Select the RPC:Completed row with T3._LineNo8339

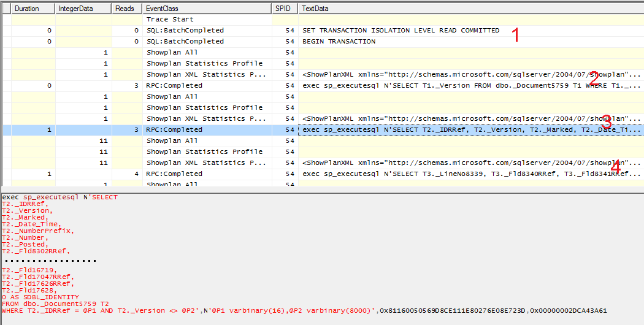tap(429, 174)
